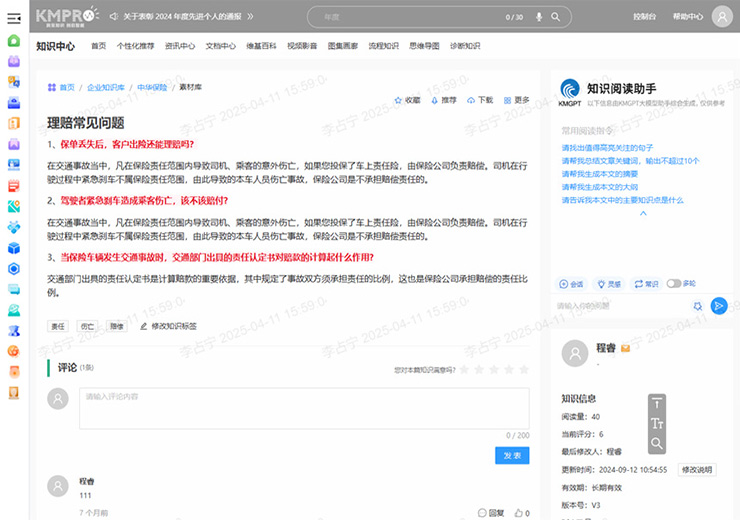Click the magnifier icon in floating toolbar
Viewport: 740px width, 520px height.
656,443
